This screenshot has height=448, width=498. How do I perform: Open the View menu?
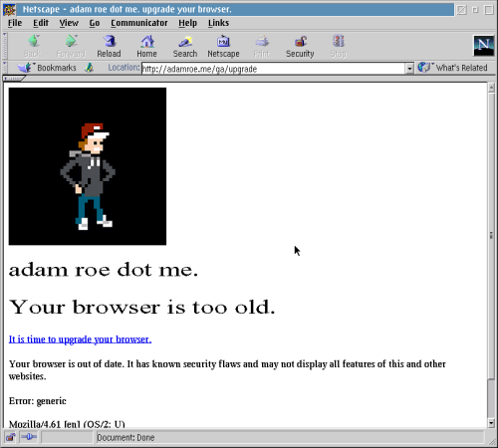69,23
